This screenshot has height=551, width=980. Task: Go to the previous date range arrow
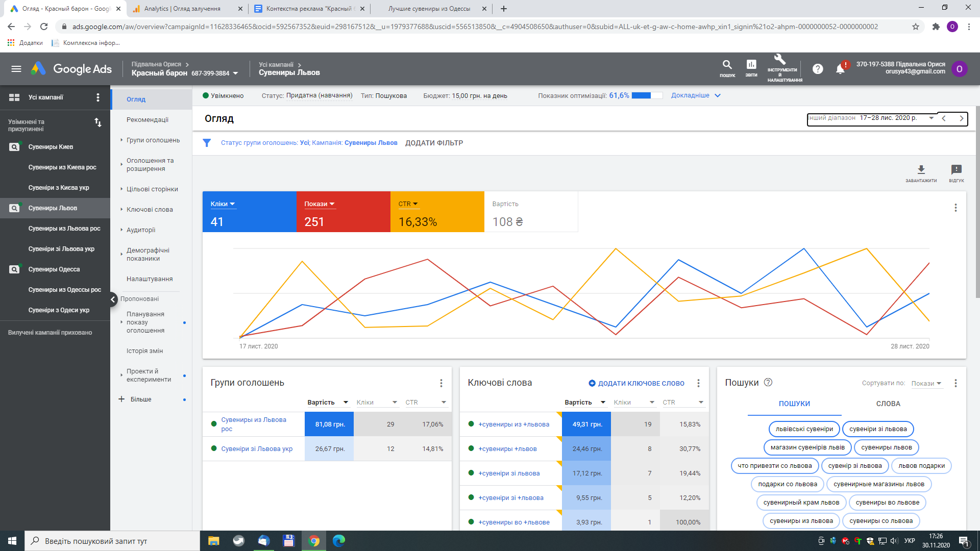[944, 118]
